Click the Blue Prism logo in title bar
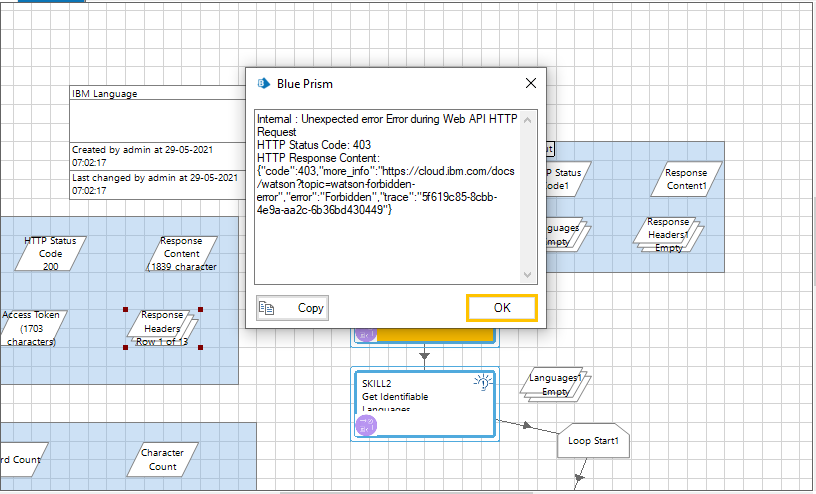This screenshot has height=494, width=816. tap(265, 83)
